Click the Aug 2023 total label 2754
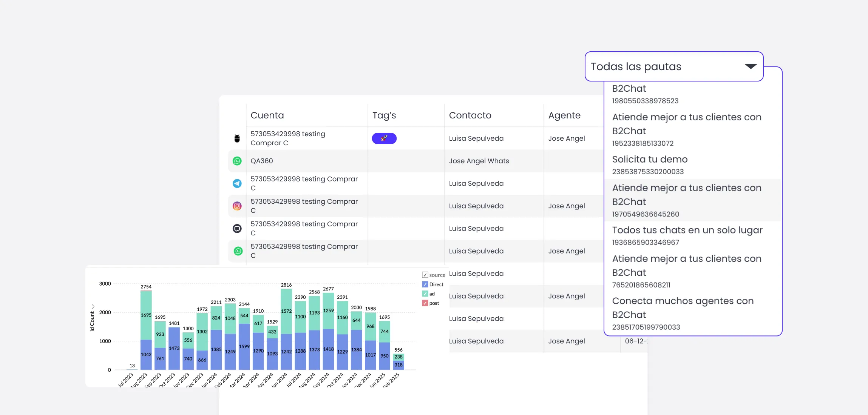This screenshot has height=415, width=868. [146, 287]
